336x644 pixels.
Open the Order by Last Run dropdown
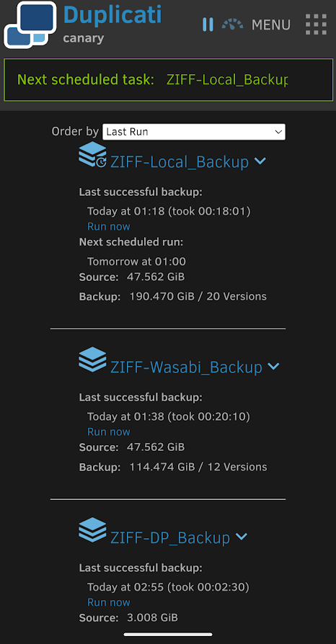194,132
